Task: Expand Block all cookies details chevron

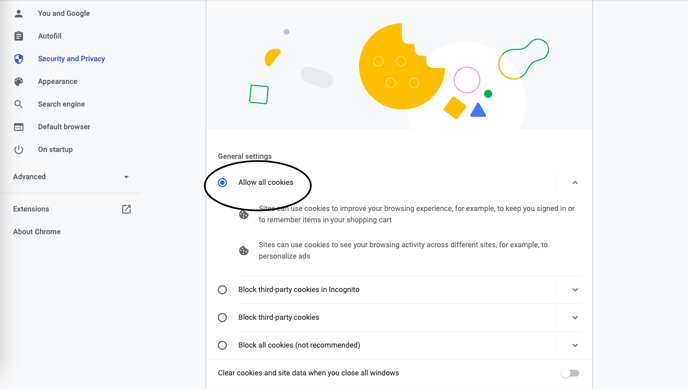Action: tap(575, 346)
